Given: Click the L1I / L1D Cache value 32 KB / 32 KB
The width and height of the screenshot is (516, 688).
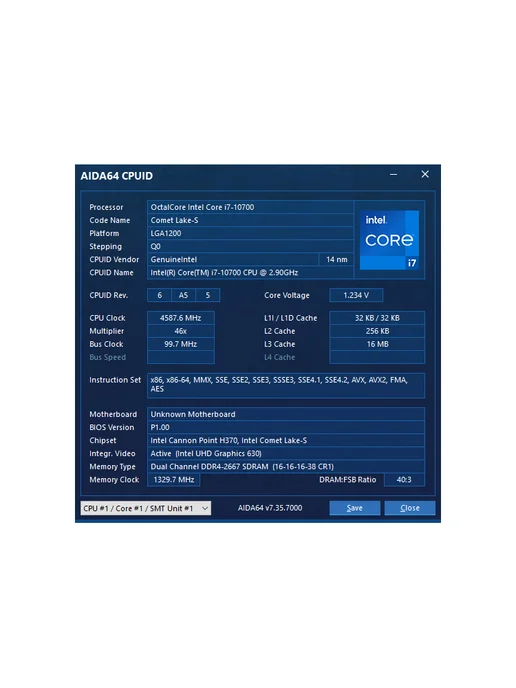Looking at the screenshot, I should click(x=377, y=318).
